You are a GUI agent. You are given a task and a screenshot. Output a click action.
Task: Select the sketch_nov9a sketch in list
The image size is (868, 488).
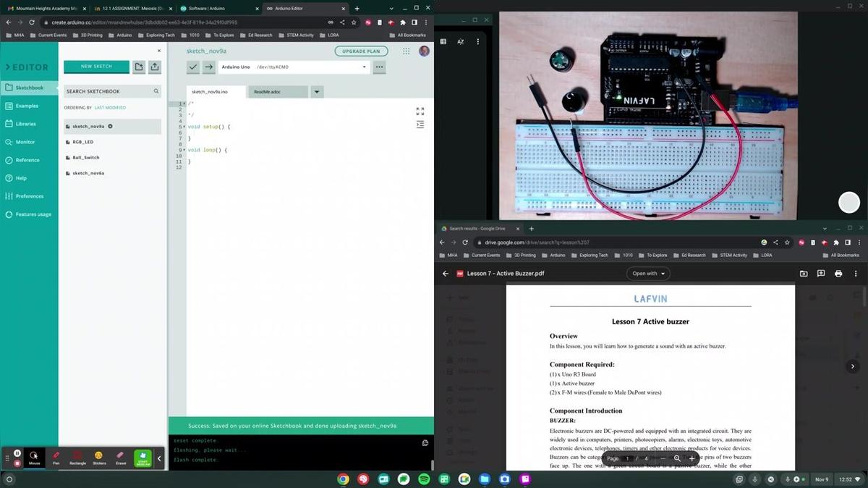click(112, 126)
